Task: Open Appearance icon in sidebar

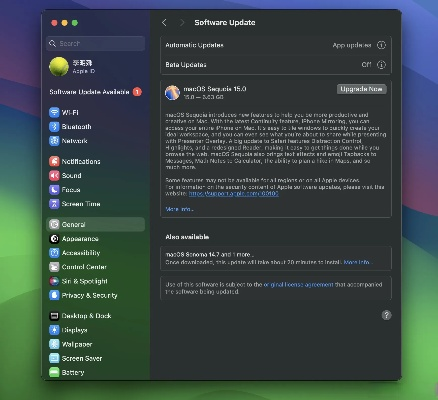Action: [54, 239]
